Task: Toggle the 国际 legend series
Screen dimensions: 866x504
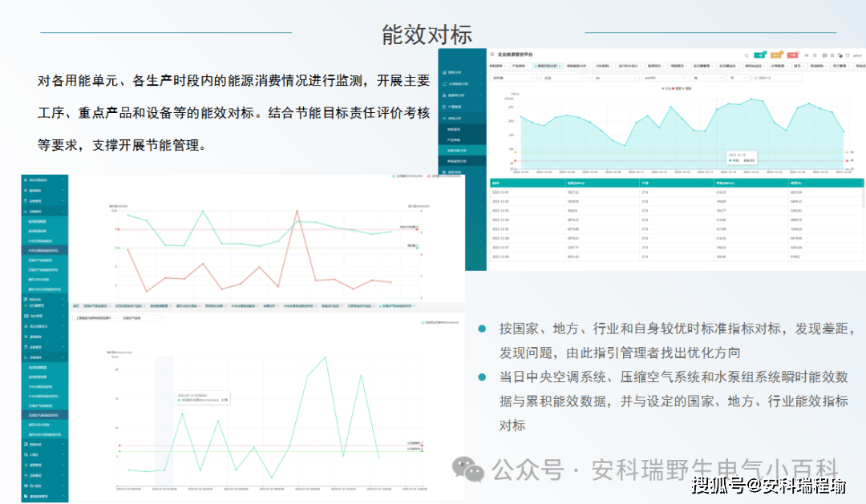Action: [x=686, y=88]
